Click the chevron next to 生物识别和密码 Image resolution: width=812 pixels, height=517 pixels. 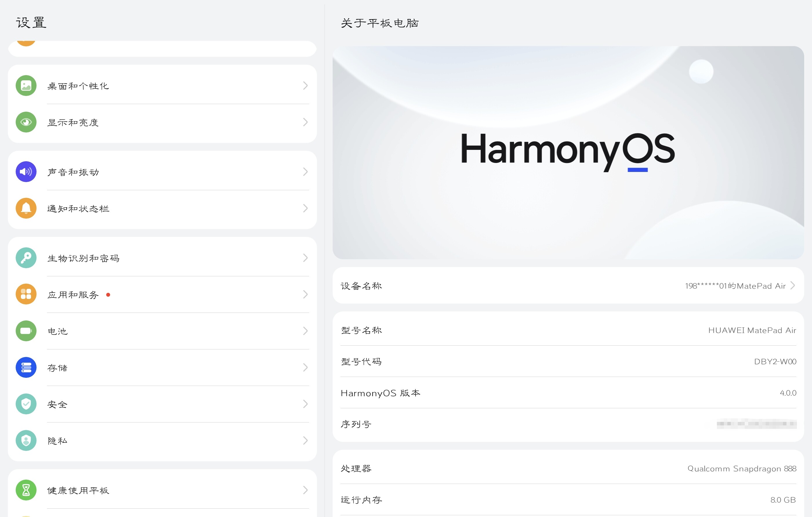pyautogui.click(x=305, y=258)
